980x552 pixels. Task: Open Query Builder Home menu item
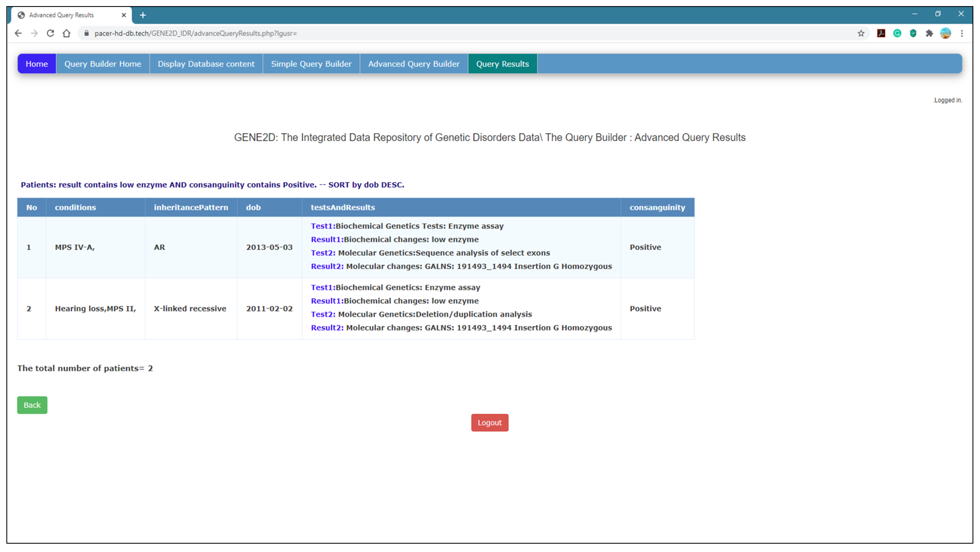pos(103,64)
